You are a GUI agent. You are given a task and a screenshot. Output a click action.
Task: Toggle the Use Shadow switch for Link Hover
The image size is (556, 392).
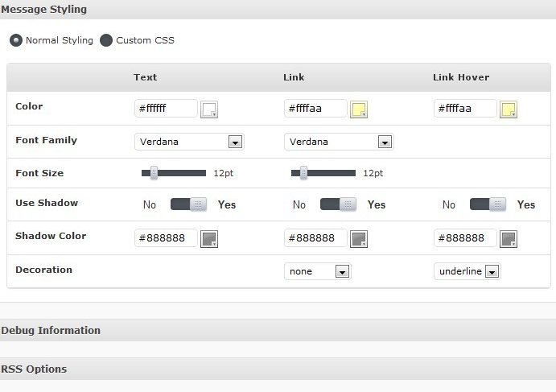point(488,204)
